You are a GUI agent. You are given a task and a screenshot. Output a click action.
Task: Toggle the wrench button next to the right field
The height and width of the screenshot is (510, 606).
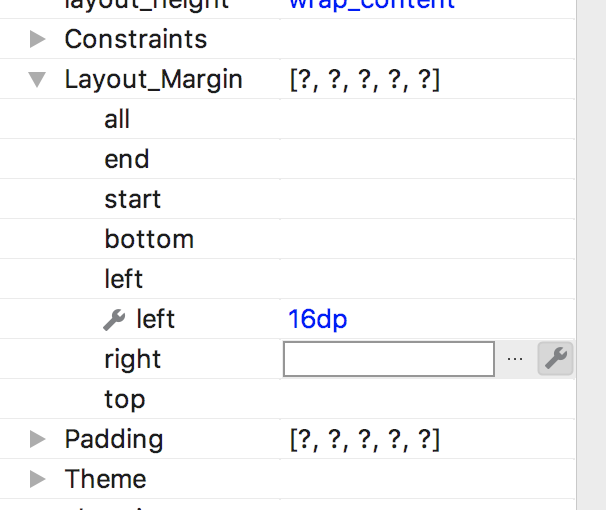coord(555,359)
